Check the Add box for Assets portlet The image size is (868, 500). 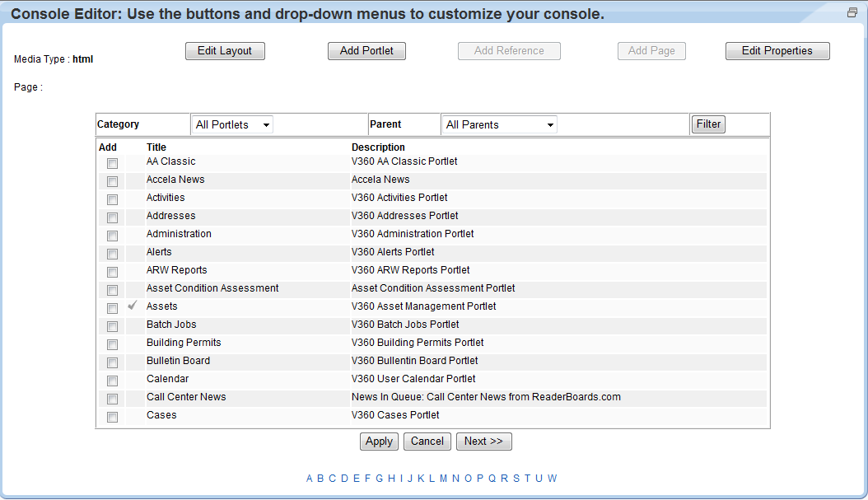(112, 308)
